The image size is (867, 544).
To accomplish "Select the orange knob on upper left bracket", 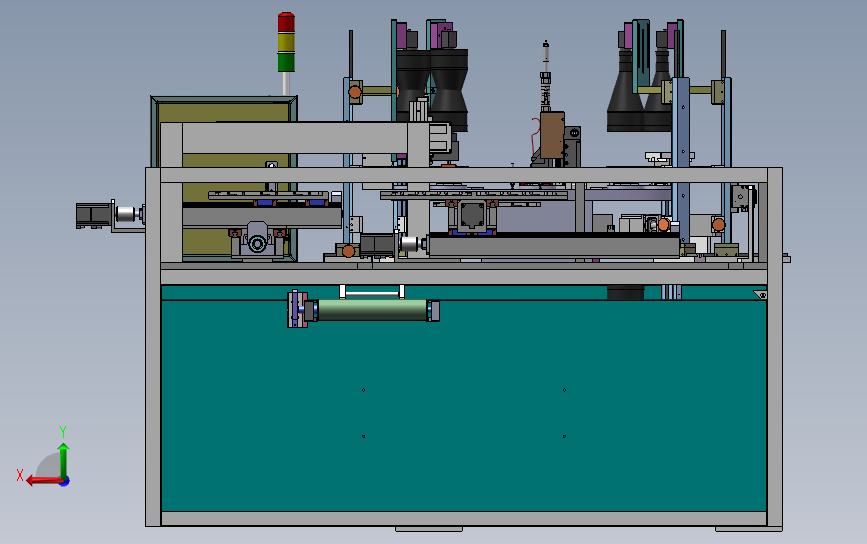I will coord(355,92).
